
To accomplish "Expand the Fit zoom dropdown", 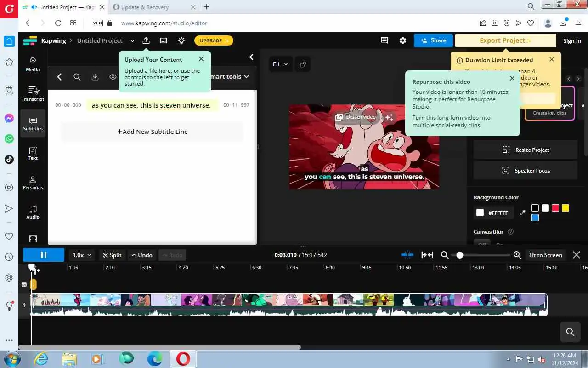I will click(280, 64).
